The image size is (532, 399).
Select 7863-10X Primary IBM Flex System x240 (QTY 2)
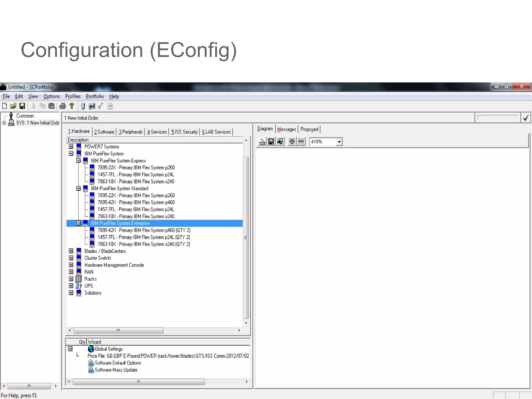coord(144,244)
